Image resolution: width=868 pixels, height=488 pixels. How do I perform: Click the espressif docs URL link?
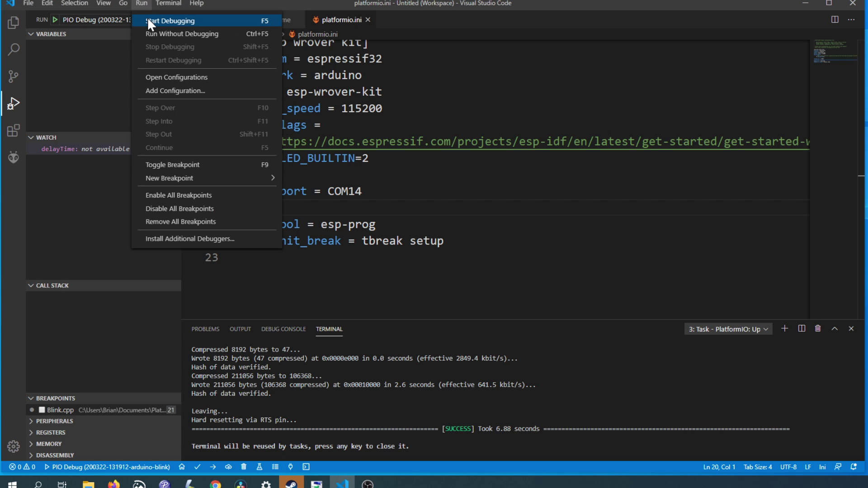coord(545,141)
